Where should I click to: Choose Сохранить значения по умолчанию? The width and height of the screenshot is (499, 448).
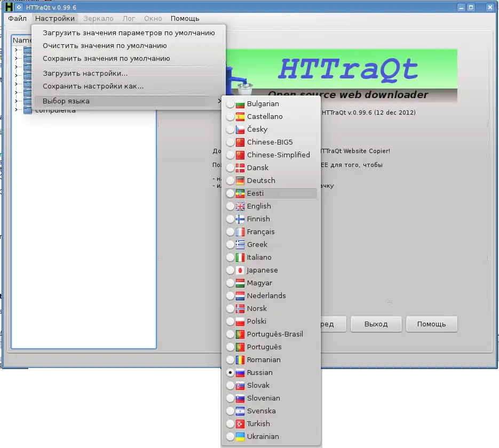[x=129, y=59]
